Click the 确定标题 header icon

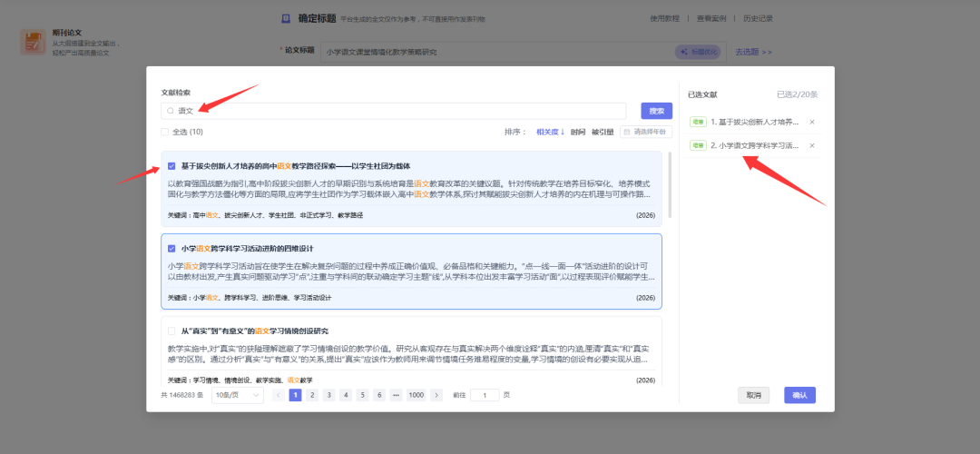(x=286, y=19)
